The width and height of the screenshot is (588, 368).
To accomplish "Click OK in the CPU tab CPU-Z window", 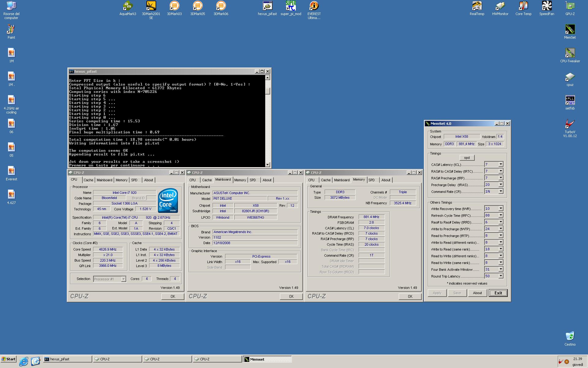I will tap(173, 296).
